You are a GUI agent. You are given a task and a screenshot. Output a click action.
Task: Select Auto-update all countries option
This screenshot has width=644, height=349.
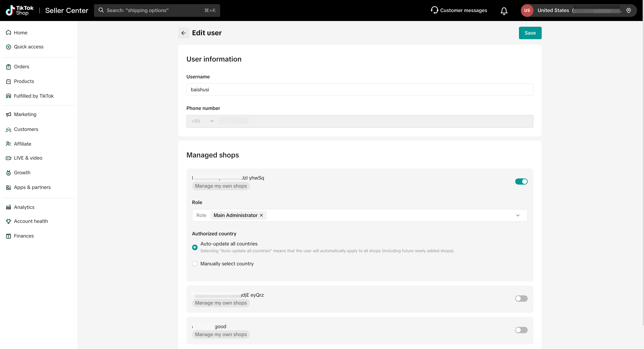tap(195, 247)
